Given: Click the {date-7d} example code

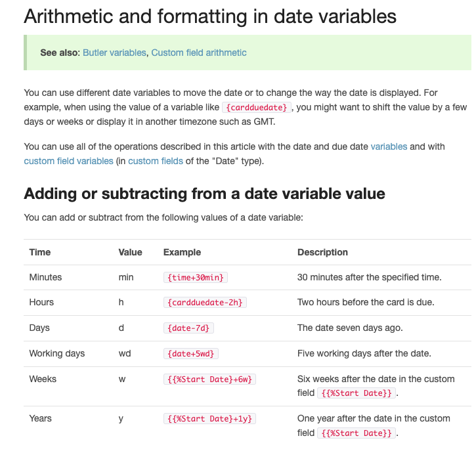Looking at the screenshot, I should tap(188, 328).
